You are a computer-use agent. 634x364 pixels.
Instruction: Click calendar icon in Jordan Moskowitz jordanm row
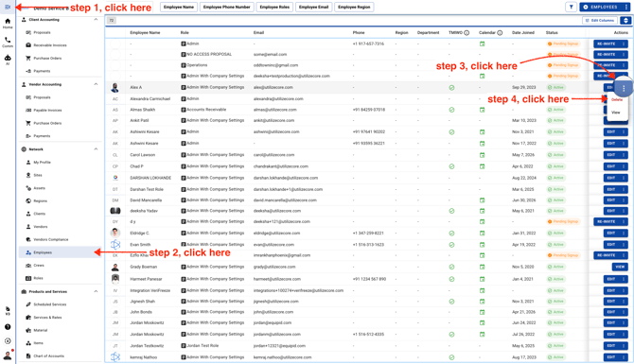point(482,334)
